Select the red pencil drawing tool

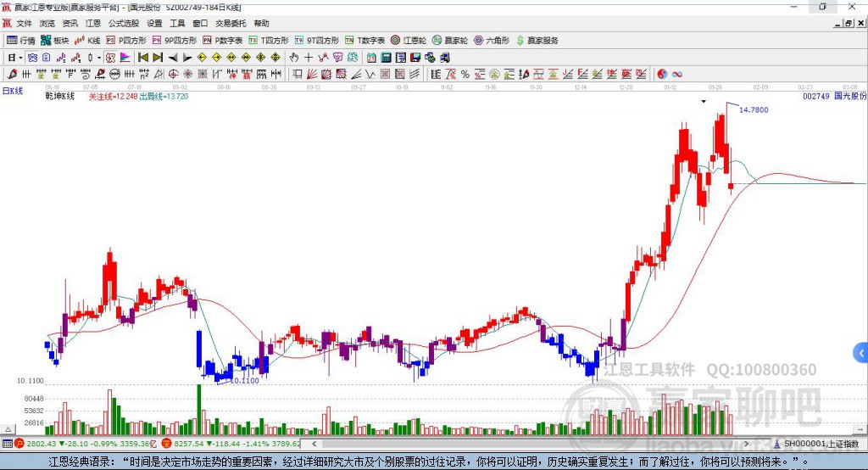tap(12, 75)
